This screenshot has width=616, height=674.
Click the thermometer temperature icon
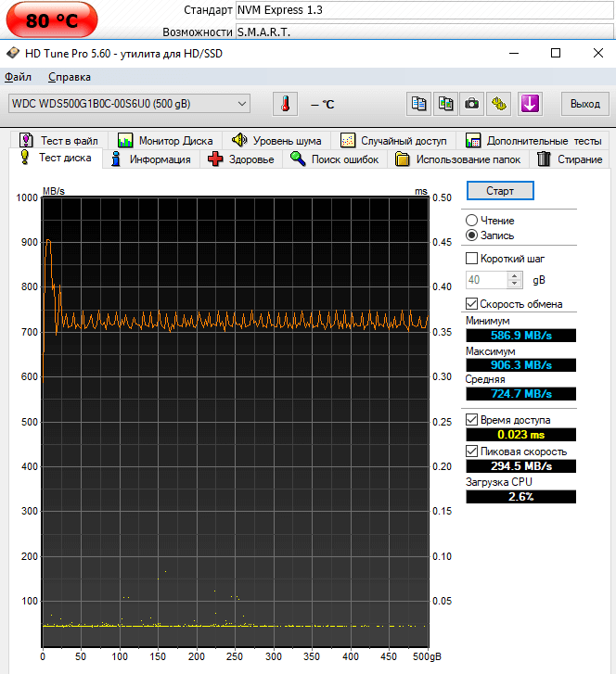click(x=286, y=104)
